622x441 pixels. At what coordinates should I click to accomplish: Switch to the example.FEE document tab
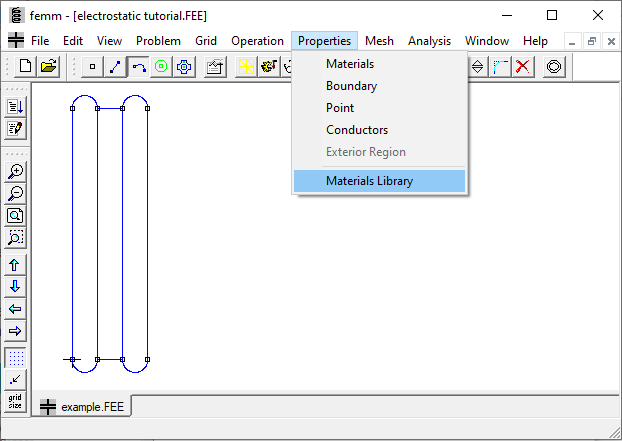(x=83, y=407)
